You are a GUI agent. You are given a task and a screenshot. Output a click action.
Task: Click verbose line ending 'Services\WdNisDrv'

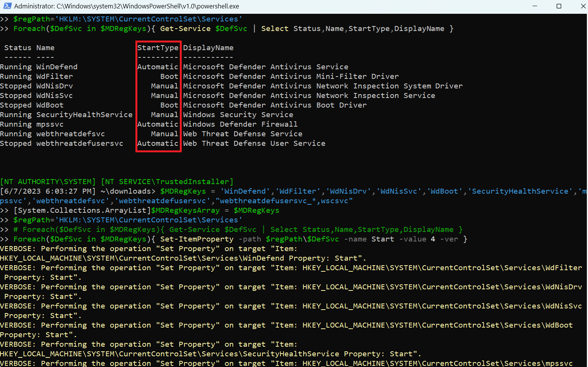tap(291, 287)
